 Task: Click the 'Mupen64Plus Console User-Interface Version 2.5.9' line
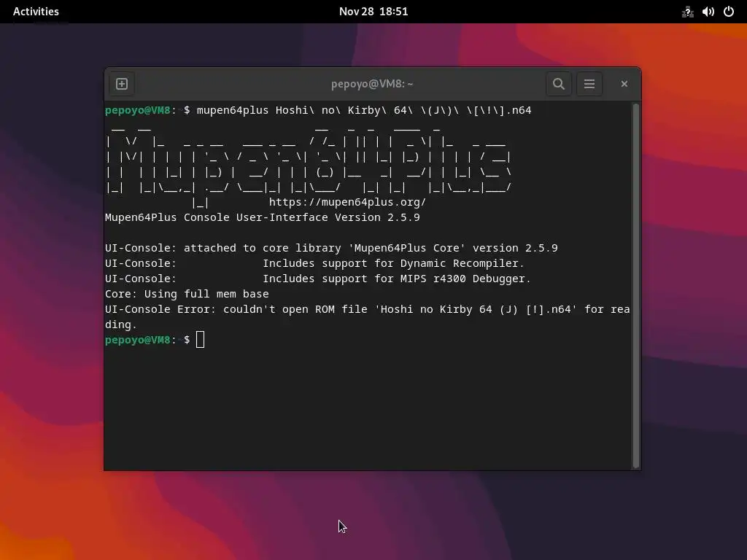[263, 217]
